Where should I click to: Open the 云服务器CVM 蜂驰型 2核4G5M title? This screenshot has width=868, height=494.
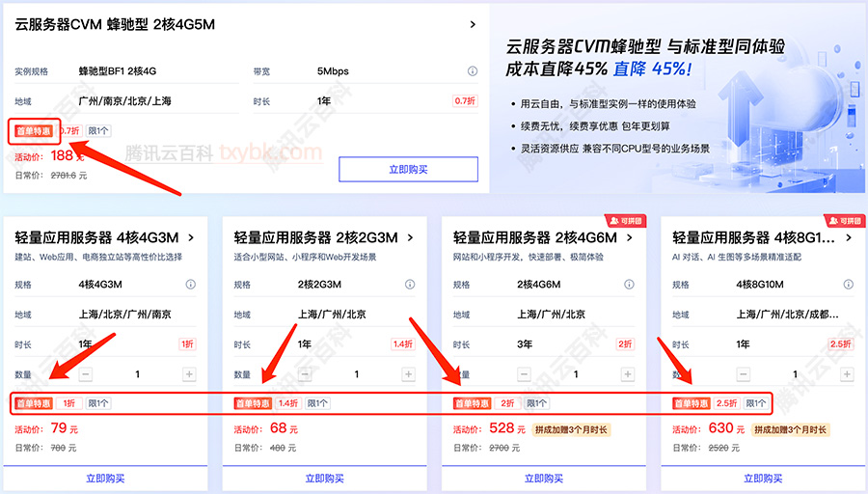pos(115,24)
